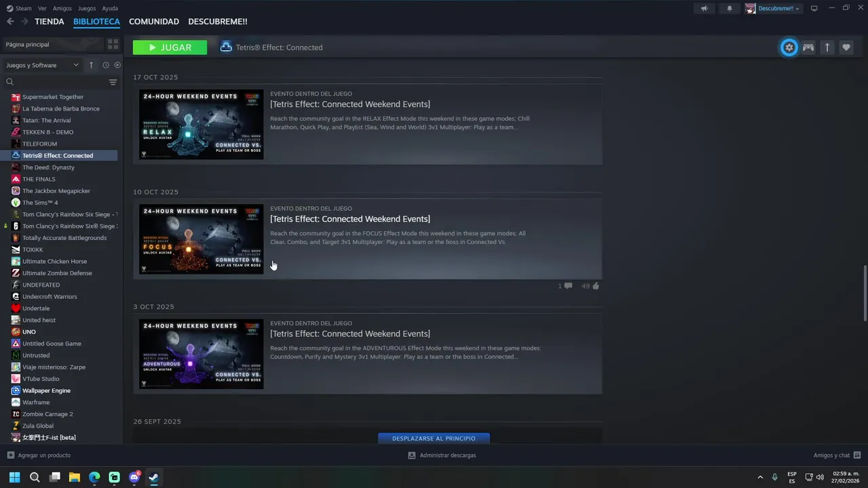Open the Amigos menu
The height and width of the screenshot is (488, 868).
pyautogui.click(x=62, y=8)
